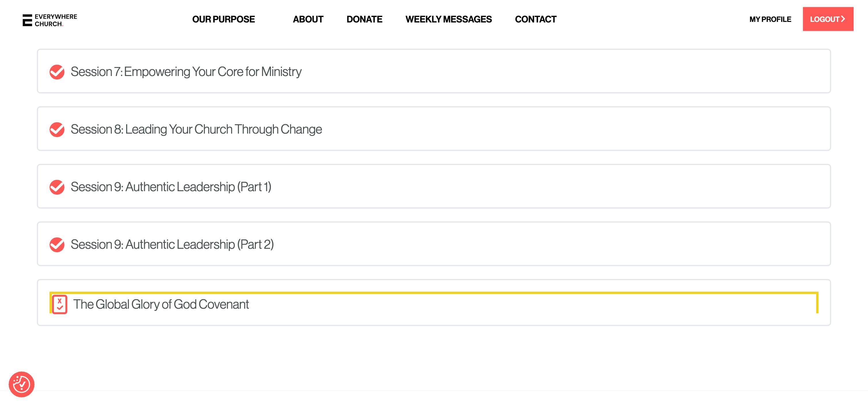Click the completed checkmark for Session 8
The width and height of the screenshot is (868, 406).
pos(57,130)
